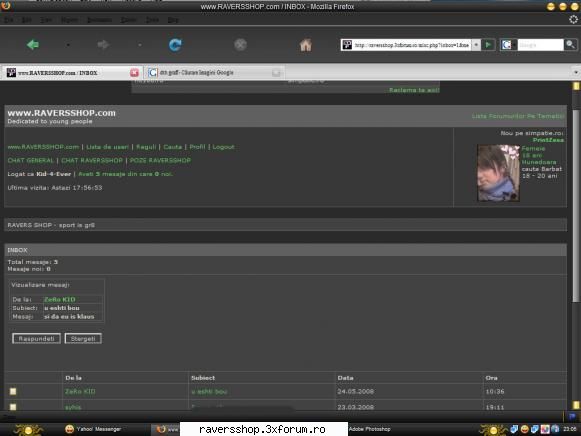This screenshot has width=581, height=436.
Task: Tick the checkbox next to ZeRo KID message
Action: point(13,391)
